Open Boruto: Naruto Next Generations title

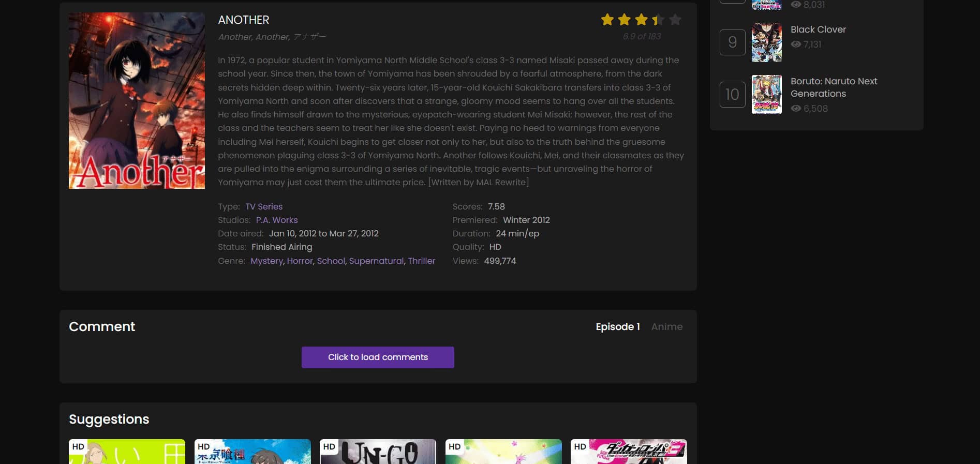coord(834,87)
